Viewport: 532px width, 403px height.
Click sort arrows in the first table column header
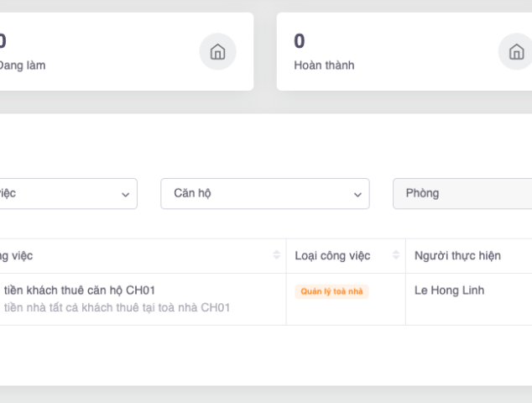276,256
